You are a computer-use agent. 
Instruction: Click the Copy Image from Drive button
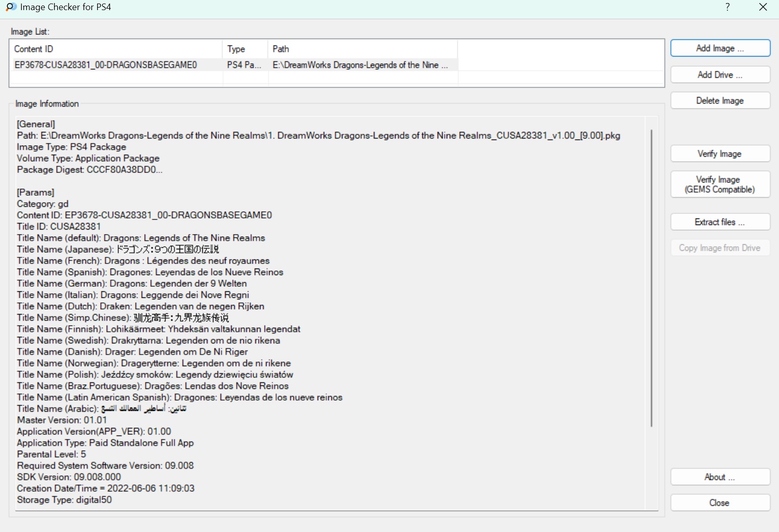720,248
